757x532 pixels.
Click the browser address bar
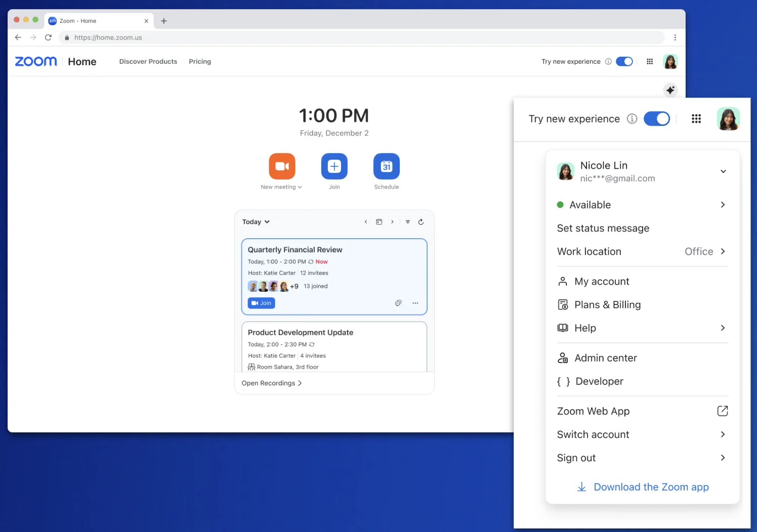pyautogui.click(x=361, y=37)
